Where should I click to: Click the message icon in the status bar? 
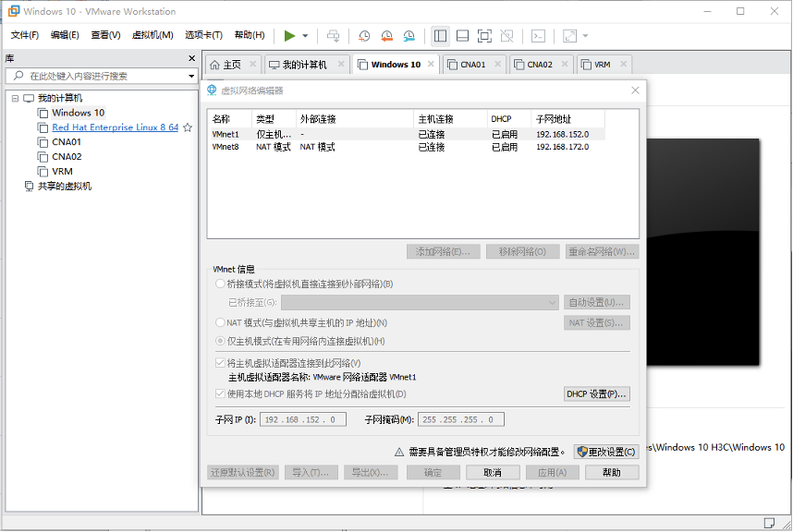click(769, 523)
